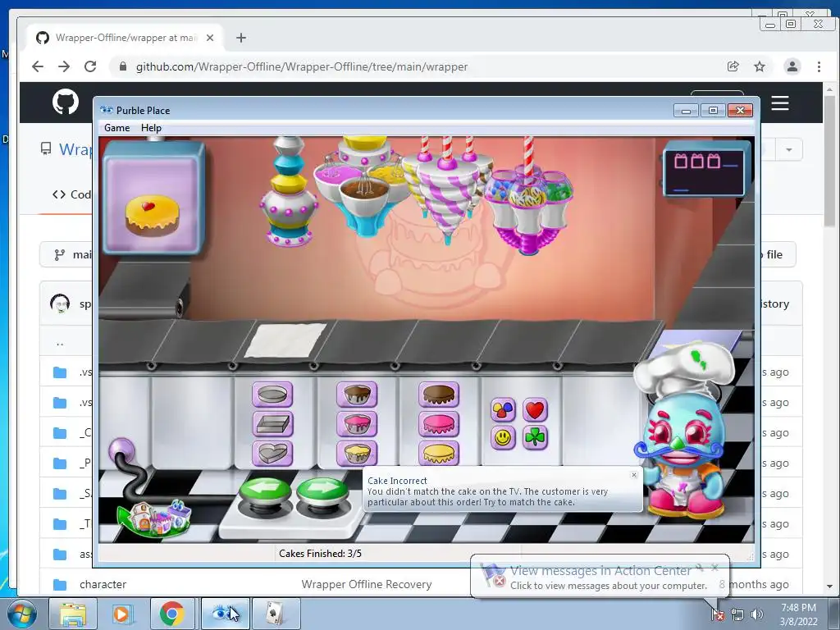This screenshot has width=840, height=630.
Task: Click the white paper cake sheet on conveyor
Action: (x=285, y=340)
